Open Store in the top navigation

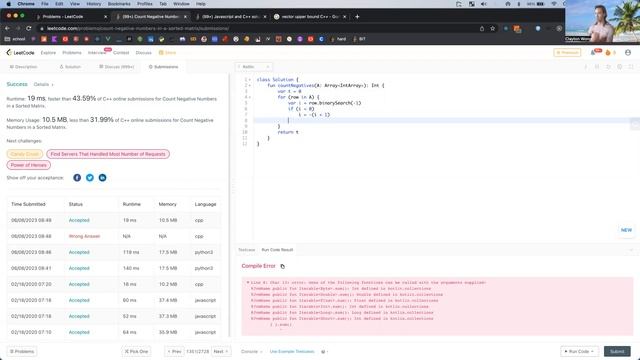167,53
